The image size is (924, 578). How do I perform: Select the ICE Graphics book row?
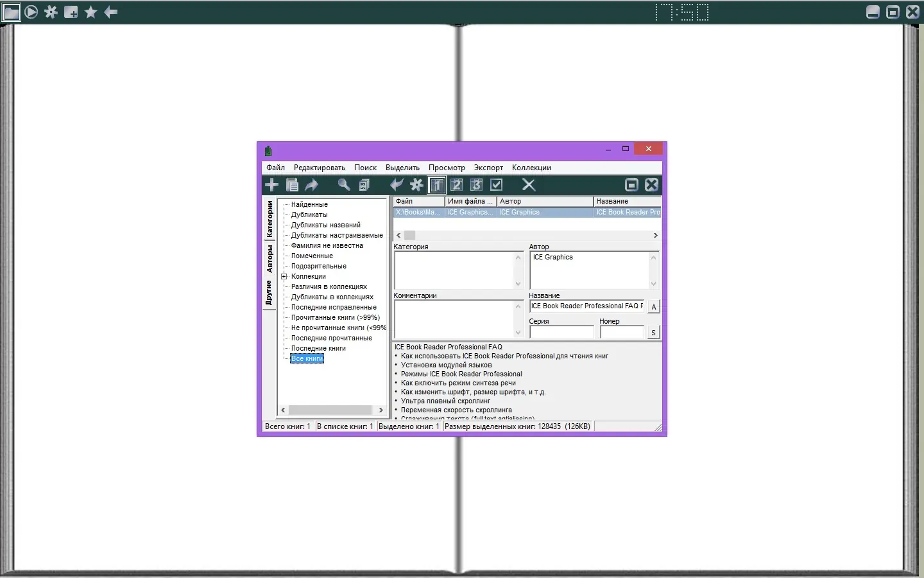tap(527, 213)
